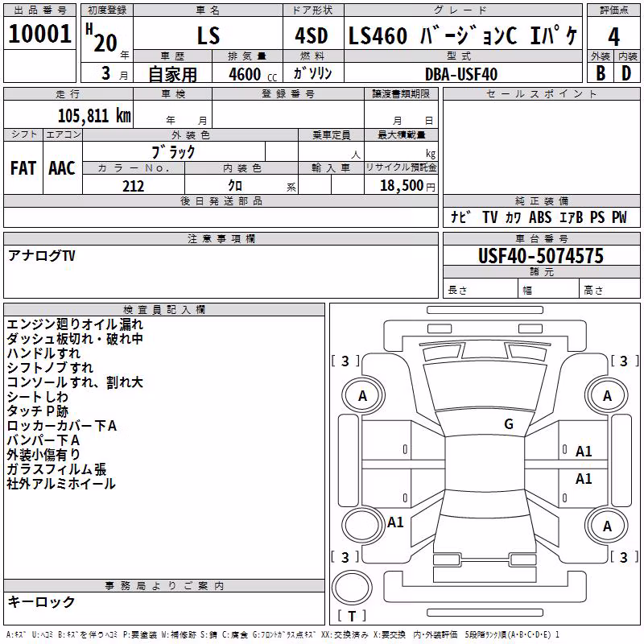Select inspector note ロッカーカバー下A
This screenshot has height=644, width=644.
click(62, 426)
